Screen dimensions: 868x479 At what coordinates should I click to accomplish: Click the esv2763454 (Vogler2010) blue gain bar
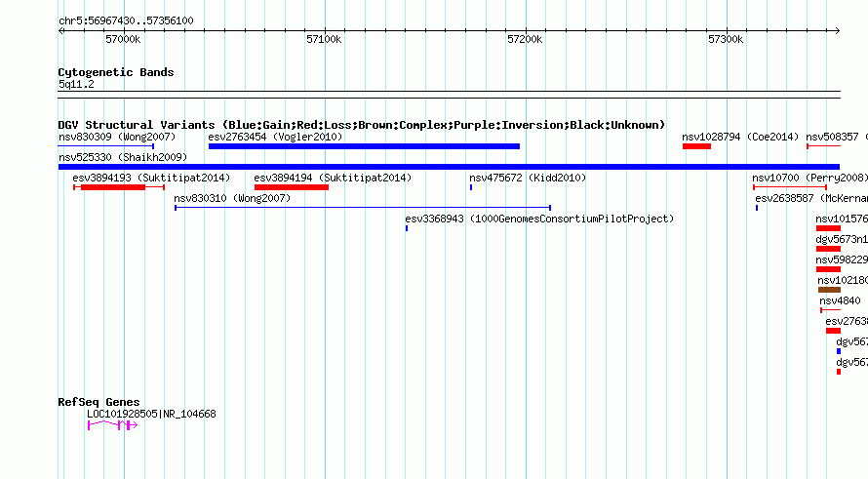click(x=364, y=146)
